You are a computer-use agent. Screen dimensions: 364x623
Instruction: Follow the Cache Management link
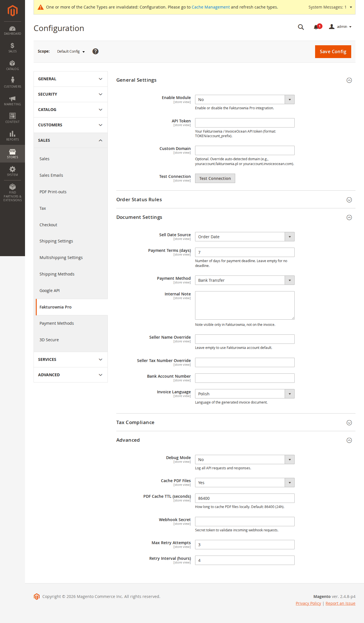[x=210, y=7]
